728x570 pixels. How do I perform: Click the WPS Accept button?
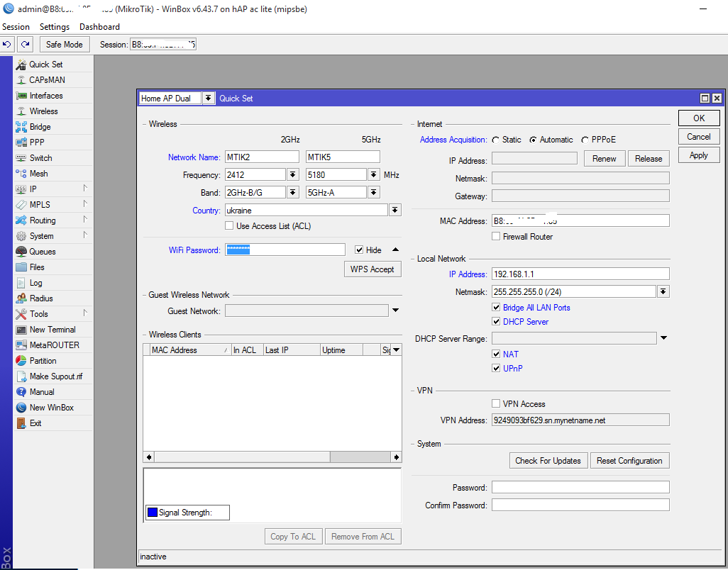pos(373,269)
